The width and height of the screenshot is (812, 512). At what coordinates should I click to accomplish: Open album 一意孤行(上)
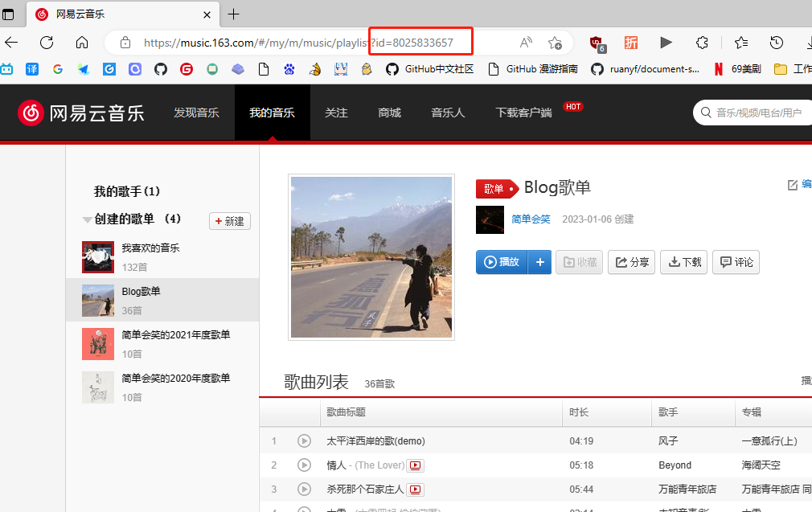pos(769,441)
